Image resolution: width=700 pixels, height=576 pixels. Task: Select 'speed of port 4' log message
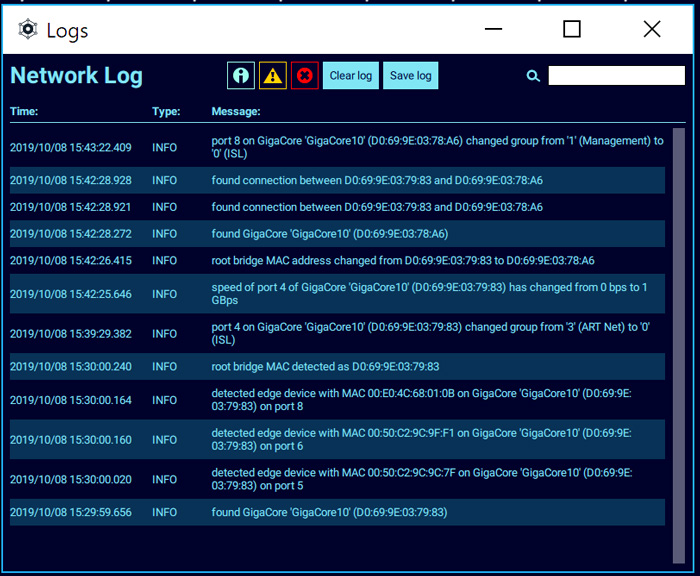point(429,294)
